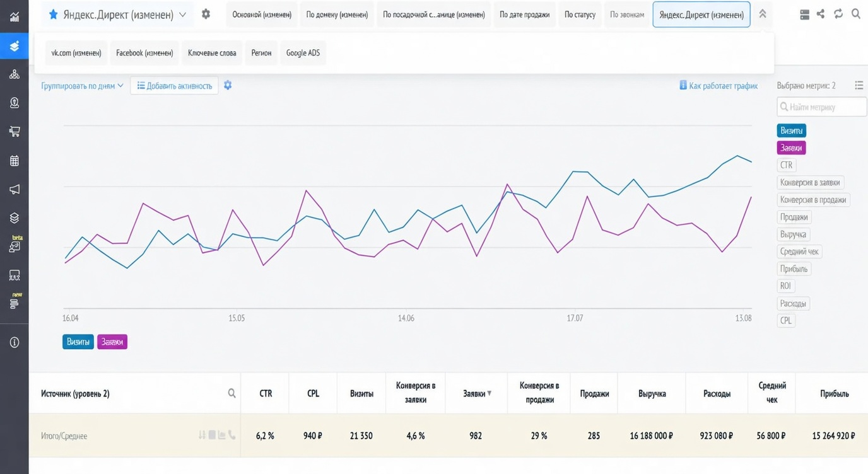Open the Как работает график link
868x474 pixels.
[x=718, y=86]
